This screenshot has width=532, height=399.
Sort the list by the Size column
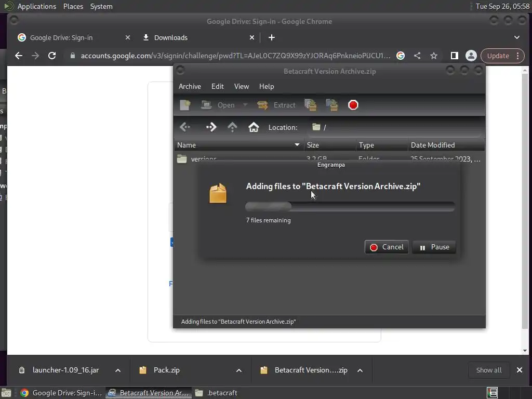tap(330, 145)
